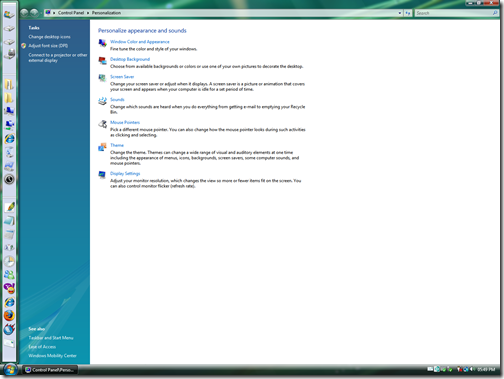Expand the breadcrumb arrow after Control Panel

[88, 13]
